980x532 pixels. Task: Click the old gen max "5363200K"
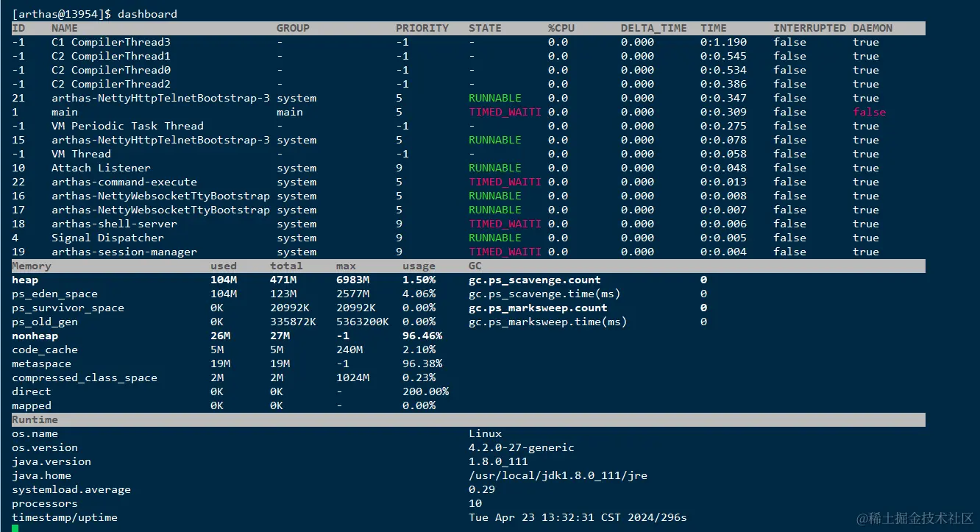363,322
